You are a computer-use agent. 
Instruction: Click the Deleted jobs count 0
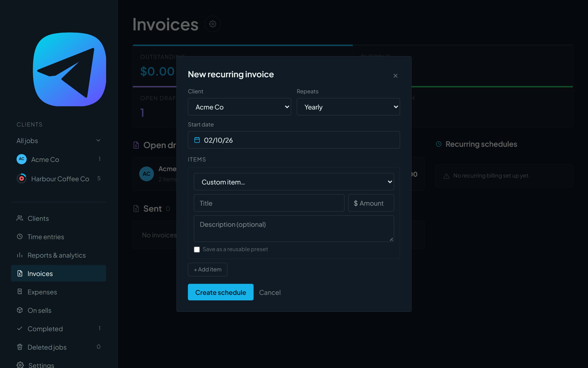(x=98, y=347)
